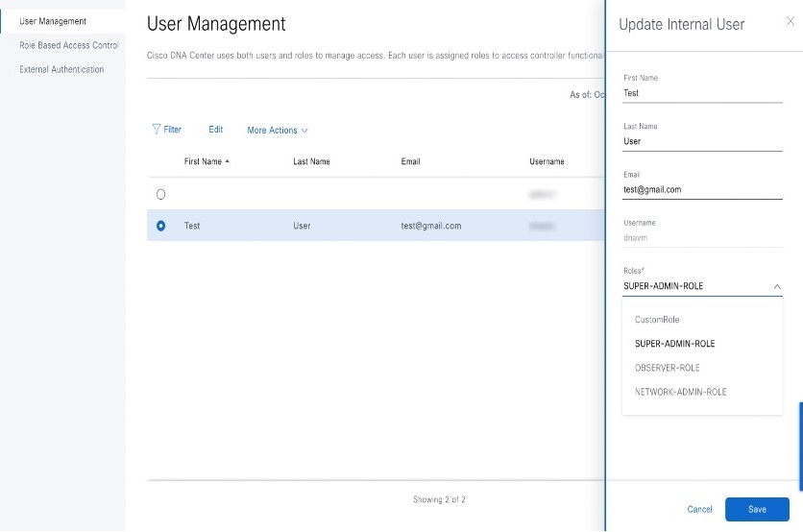
Task: Click the disabled Username field
Action: point(702,238)
